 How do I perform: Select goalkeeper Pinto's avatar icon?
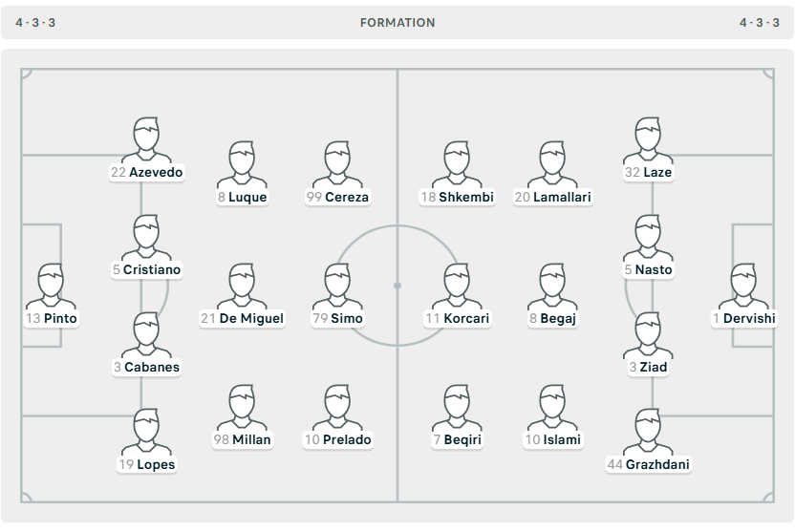pyautogui.click(x=52, y=286)
